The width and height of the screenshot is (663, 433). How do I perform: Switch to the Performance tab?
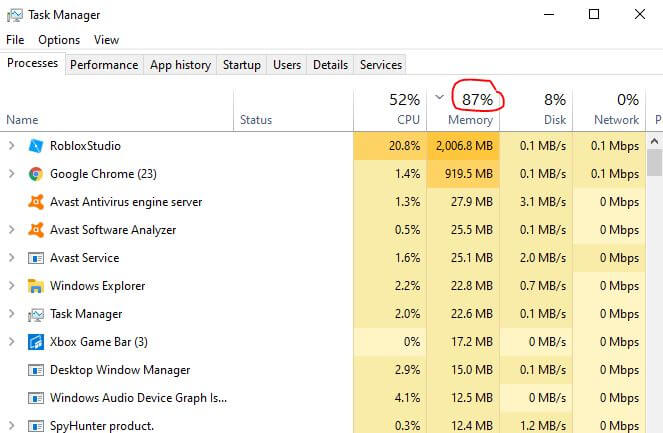[x=104, y=65]
